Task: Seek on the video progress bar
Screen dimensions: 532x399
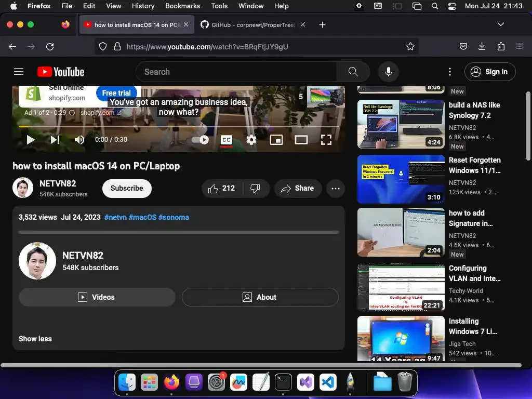Action: coord(179,126)
